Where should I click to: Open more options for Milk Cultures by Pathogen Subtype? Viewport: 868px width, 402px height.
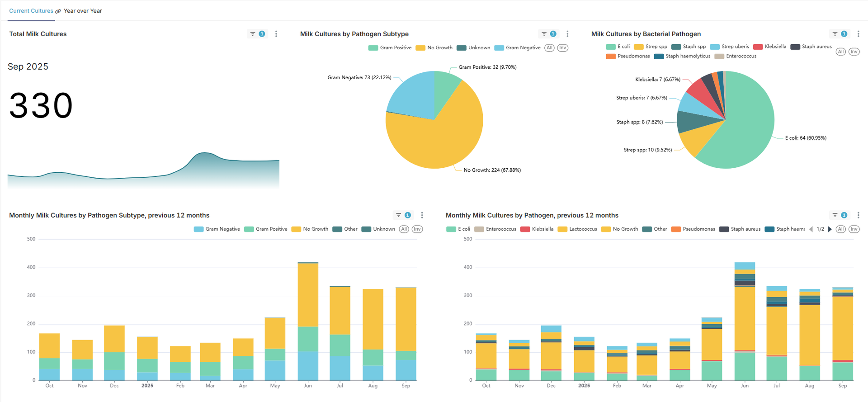(x=567, y=34)
